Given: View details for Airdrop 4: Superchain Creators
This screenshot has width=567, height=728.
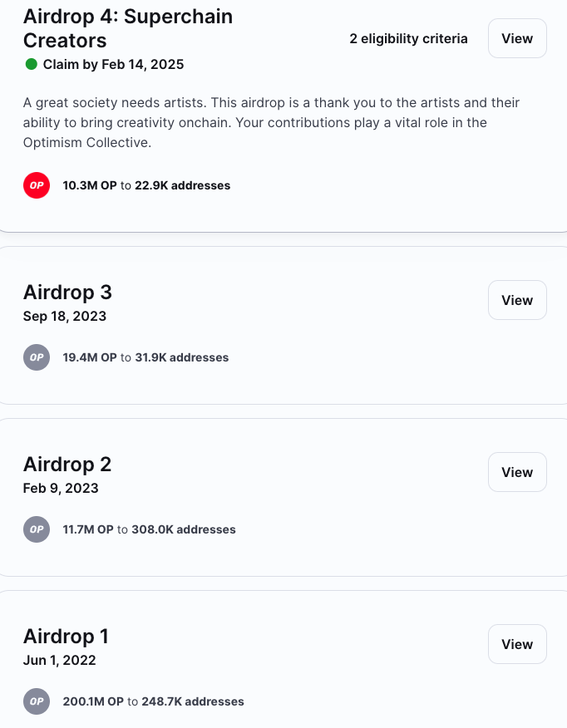Looking at the screenshot, I should [516, 38].
